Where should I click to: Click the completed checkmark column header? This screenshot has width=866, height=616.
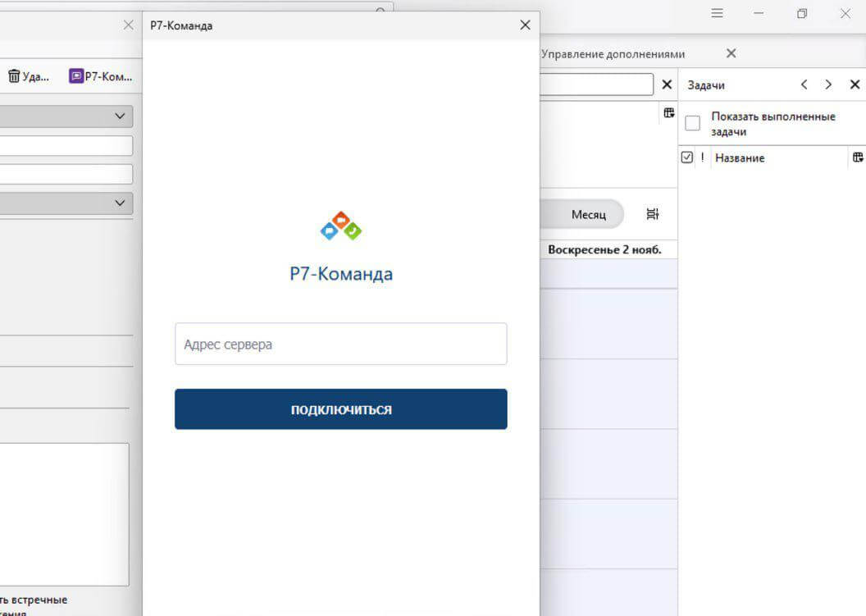click(x=687, y=157)
